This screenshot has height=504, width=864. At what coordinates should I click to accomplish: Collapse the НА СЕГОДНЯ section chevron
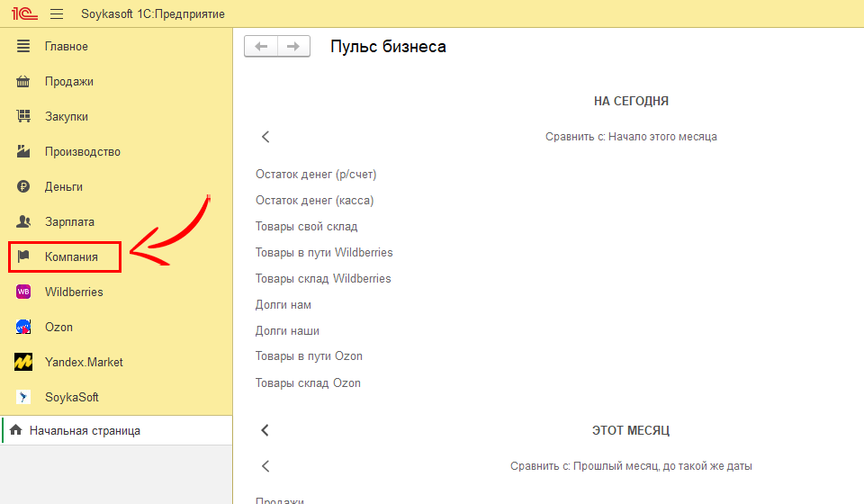(x=265, y=137)
